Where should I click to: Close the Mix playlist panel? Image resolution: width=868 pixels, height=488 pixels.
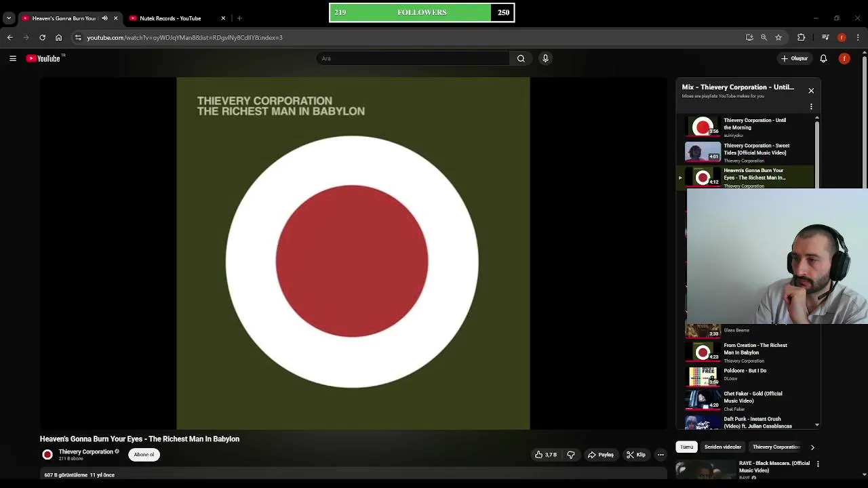[811, 90]
